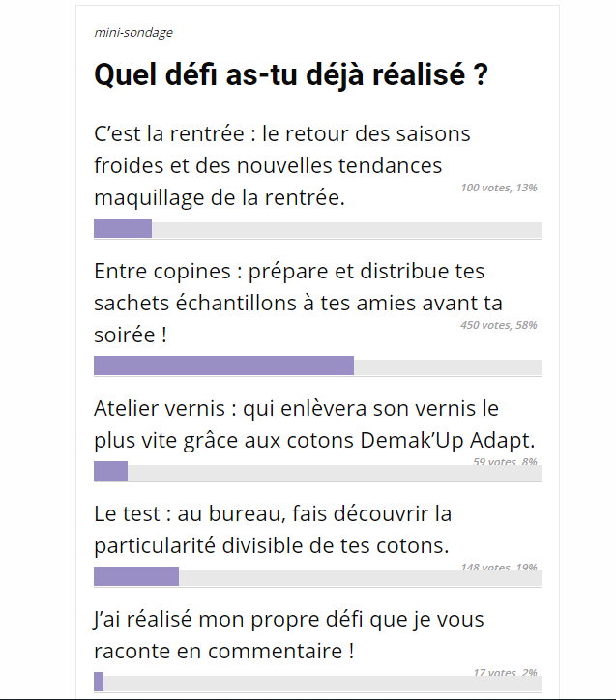Click the grey unfilled part of the "Entre copines" bar

click(x=447, y=365)
